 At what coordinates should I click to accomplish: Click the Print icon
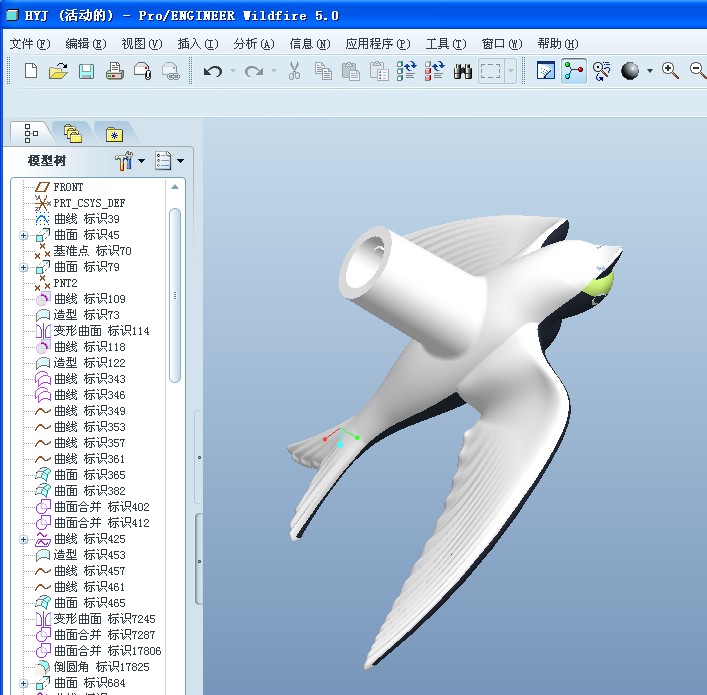[115, 71]
